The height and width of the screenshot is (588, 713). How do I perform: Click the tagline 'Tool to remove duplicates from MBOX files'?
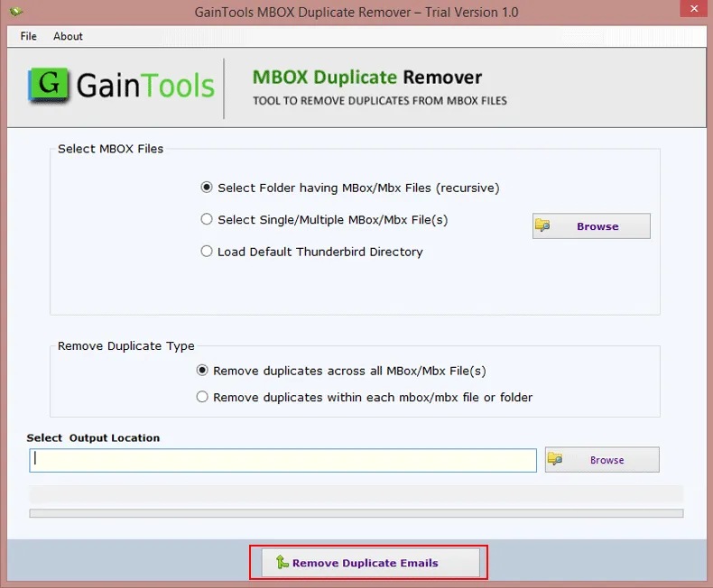[x=379, y=100]
